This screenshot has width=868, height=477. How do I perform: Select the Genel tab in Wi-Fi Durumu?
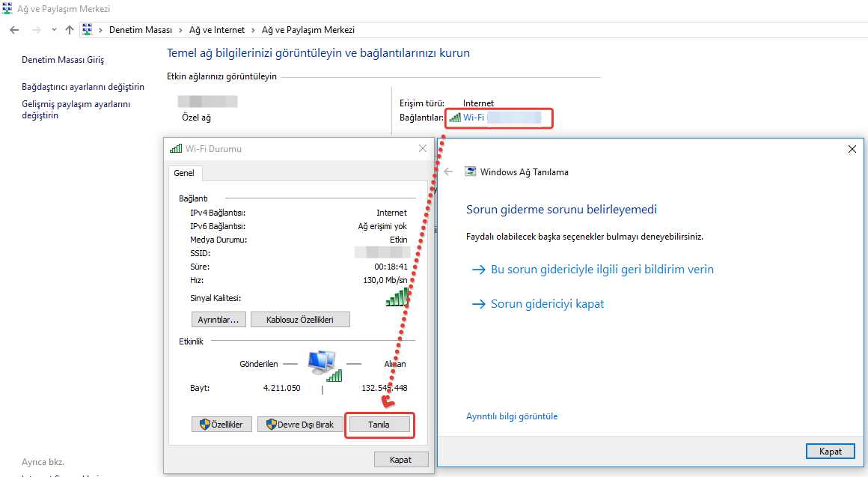point(184,173)
